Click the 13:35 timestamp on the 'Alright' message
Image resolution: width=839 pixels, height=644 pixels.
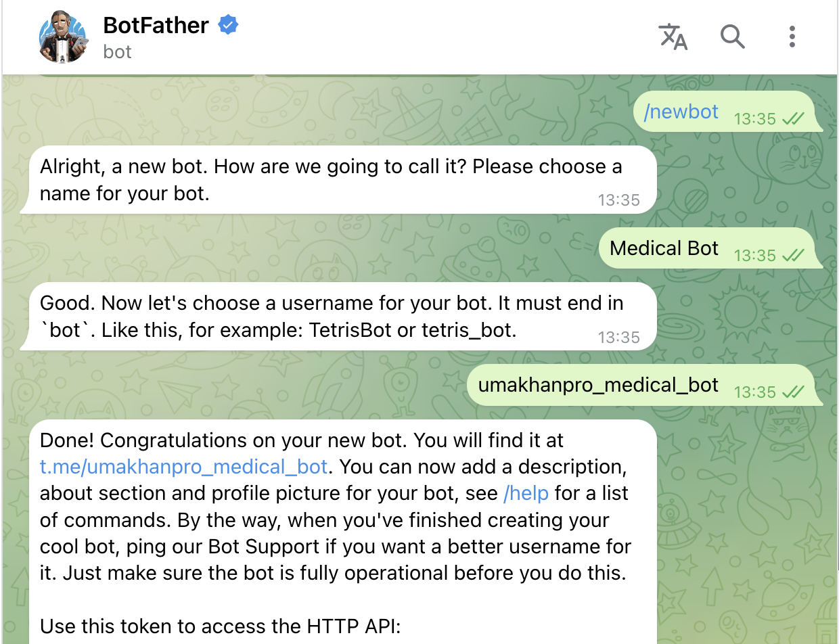coord(618,200)
